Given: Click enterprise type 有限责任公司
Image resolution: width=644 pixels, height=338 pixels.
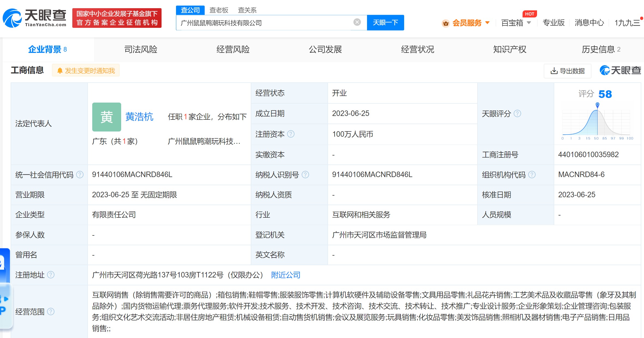Looking at the screenshot, I should 114,215.
